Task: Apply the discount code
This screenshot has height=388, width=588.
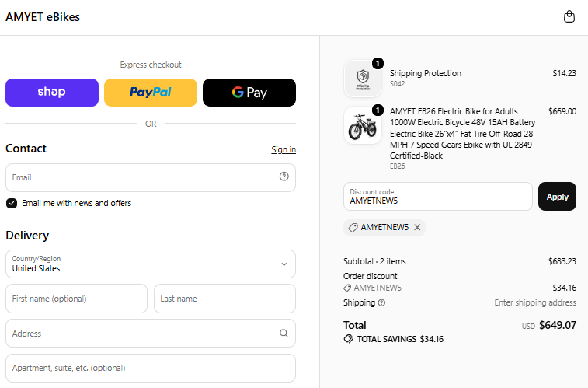Action: tap(557, 197)
